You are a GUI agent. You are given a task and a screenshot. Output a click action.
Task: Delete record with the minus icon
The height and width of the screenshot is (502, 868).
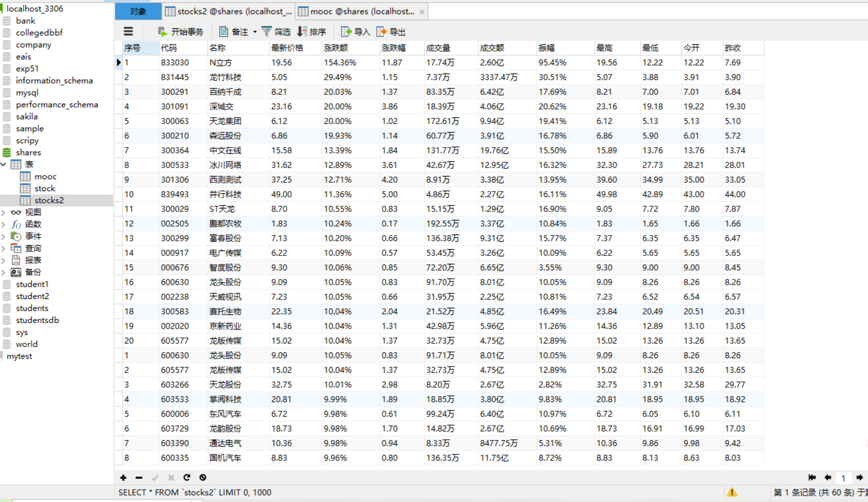click(139, 478)
